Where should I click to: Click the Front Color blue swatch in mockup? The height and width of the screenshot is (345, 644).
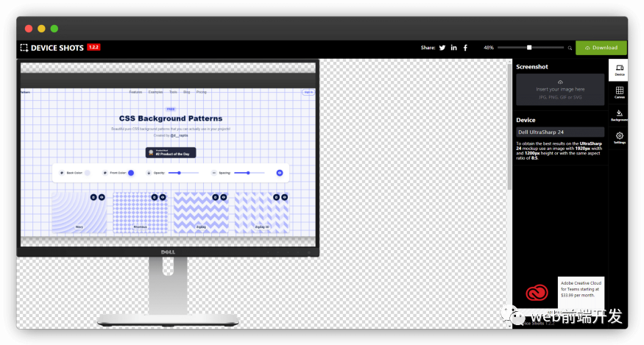pyautogui.click(x=131, y=173)
